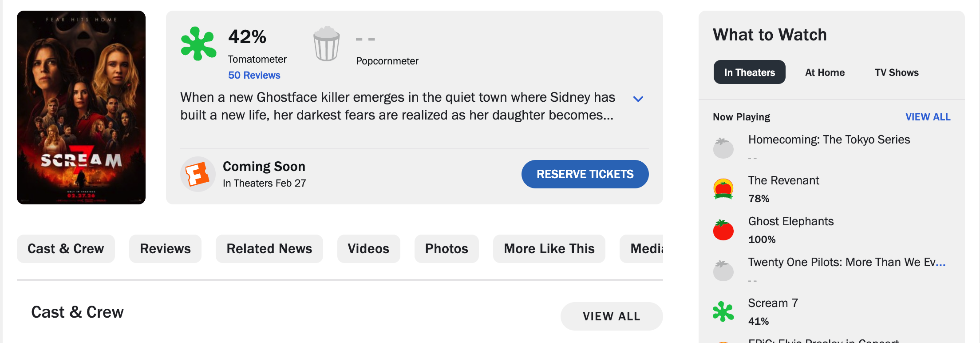Click the green splat beside Scream 7 listing
Viewport: 980px width, 343px height.
pos(723,311)
